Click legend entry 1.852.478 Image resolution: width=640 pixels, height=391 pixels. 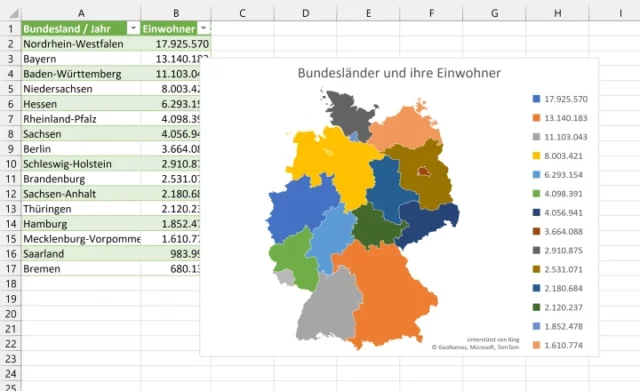[558, 326]
